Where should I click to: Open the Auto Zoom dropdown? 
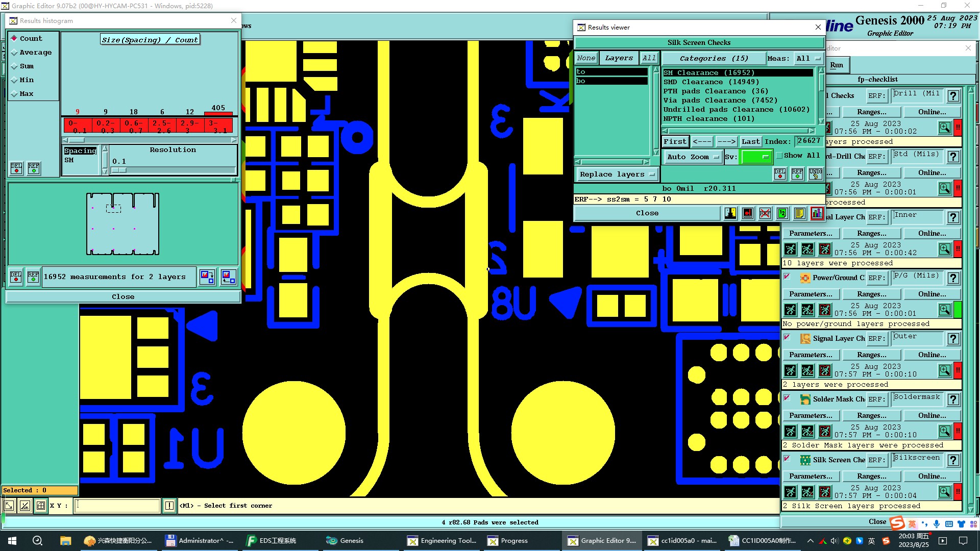pyautogui.click(x=693, y=157)
